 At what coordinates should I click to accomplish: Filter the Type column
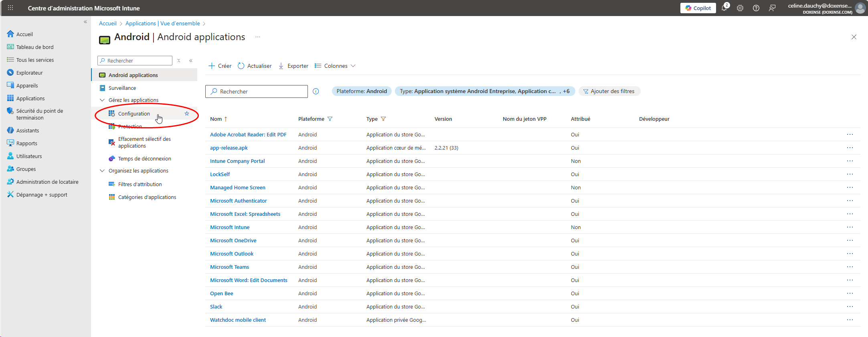tap(383, 119)
